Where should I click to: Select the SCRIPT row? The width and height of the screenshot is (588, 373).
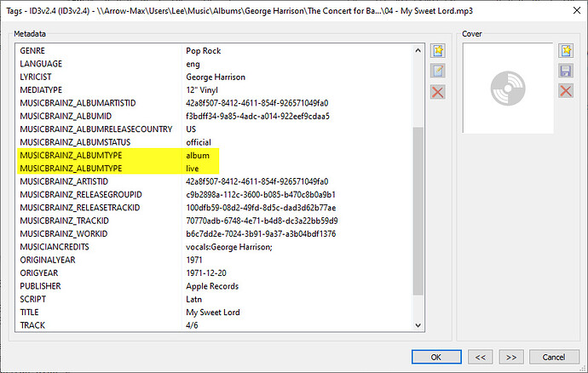pos(214,299)
